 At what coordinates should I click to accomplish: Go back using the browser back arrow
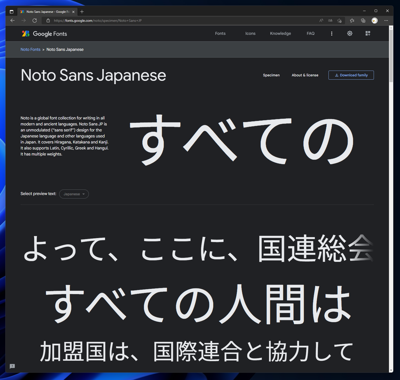pyautogui.click(x=13, y=21)
